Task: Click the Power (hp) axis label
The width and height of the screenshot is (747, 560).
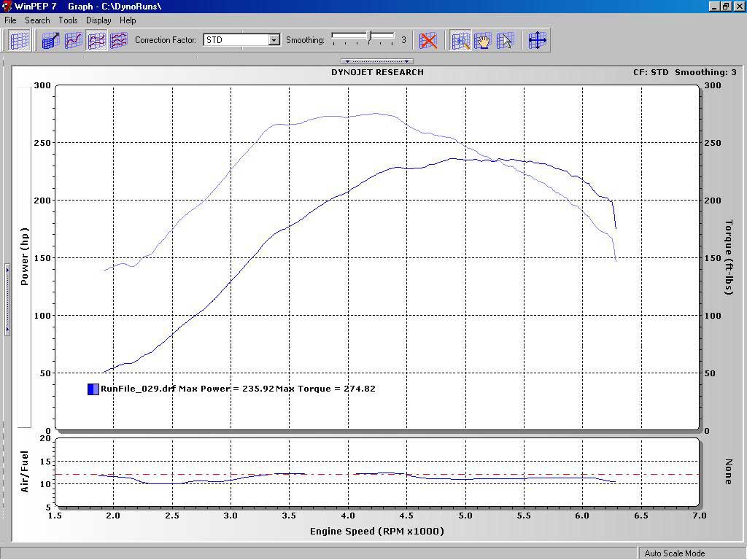Action: [25, 257]
